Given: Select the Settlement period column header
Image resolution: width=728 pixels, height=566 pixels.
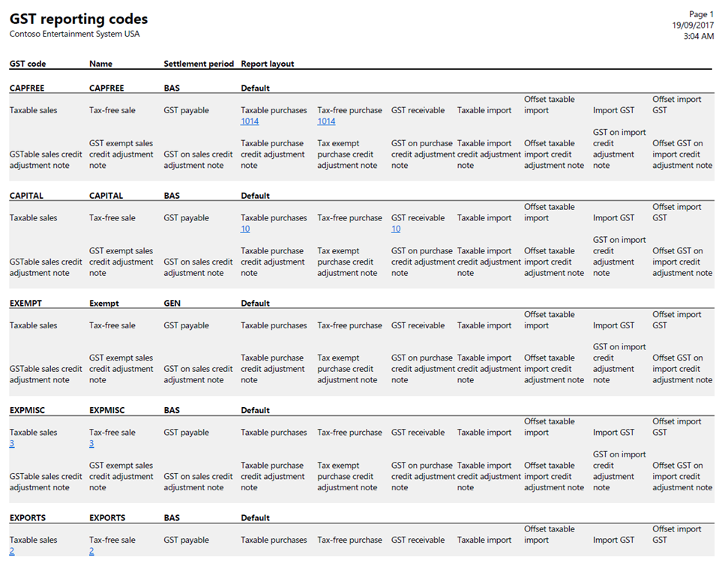Looking at the screenshot, I should (199, 64).
